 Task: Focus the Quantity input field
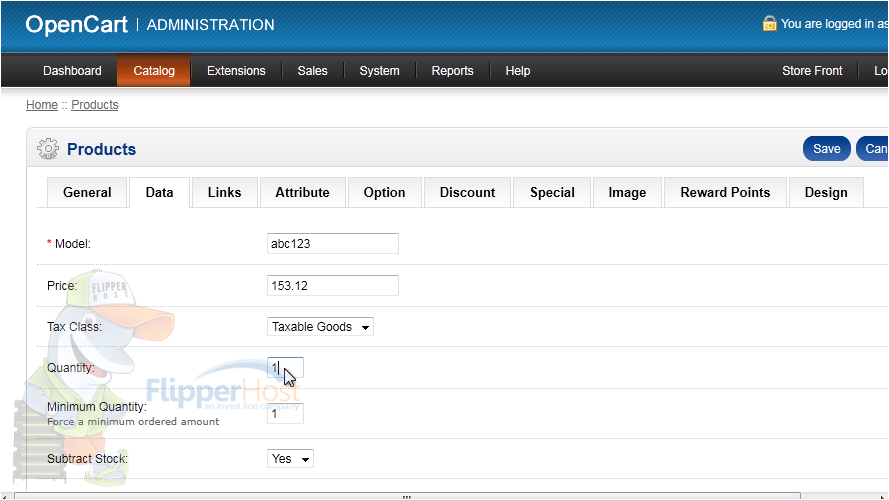point(285,367)
